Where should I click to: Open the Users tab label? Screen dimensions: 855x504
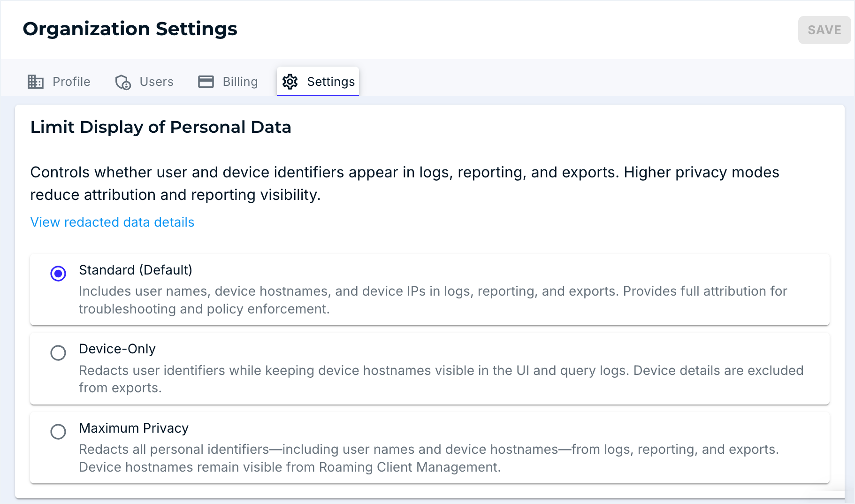(x=156, y=82)
